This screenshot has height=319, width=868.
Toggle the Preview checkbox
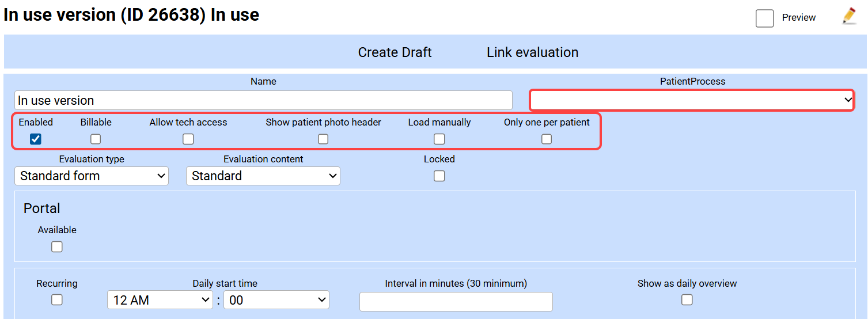(x=764, y=18)
